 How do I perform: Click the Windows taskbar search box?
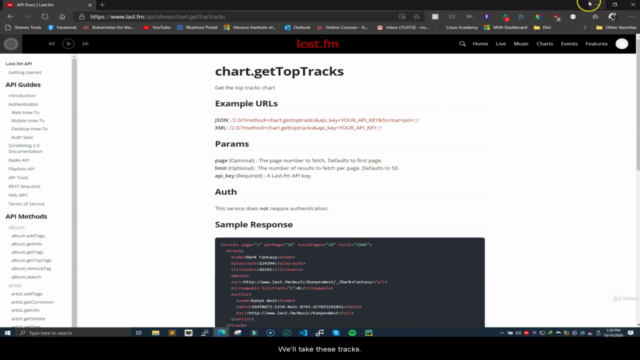[x=73, y=333]
